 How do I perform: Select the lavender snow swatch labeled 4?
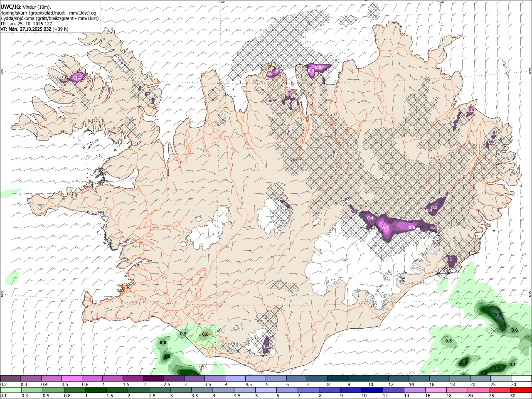[235, 378]
